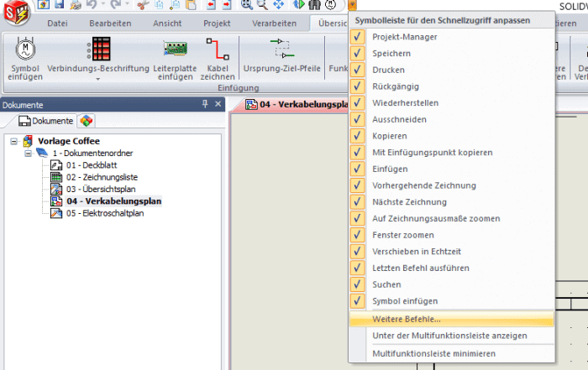Select the Dokumente panel tab

pos(45,121)
